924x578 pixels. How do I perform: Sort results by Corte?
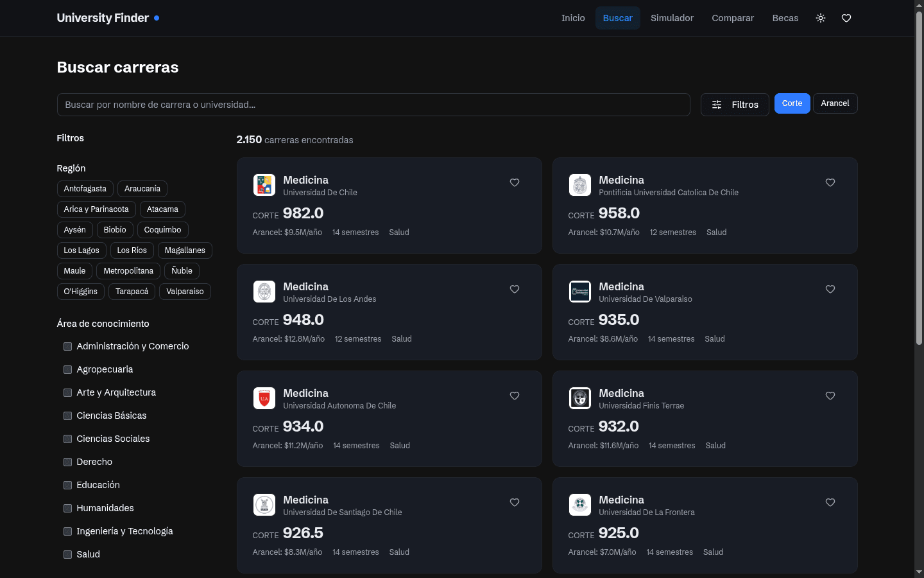[792, 103]
